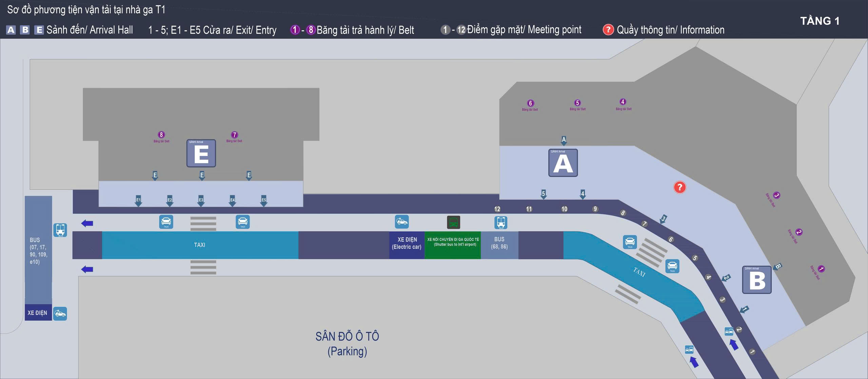Viewport: 868px width, 379px height.
Task: Click the bus icon beside BUS (07, 17, 90...)
Action: pos(60,230)
